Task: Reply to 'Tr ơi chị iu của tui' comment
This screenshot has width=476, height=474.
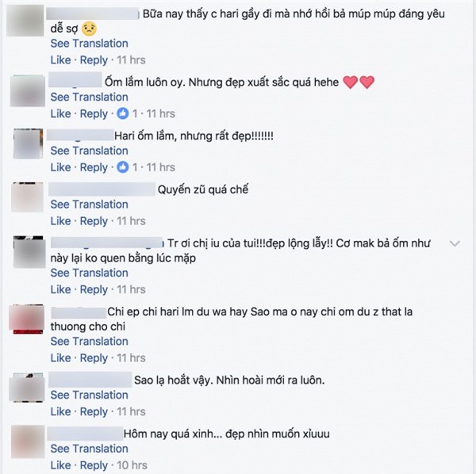Action: [94, 290]
